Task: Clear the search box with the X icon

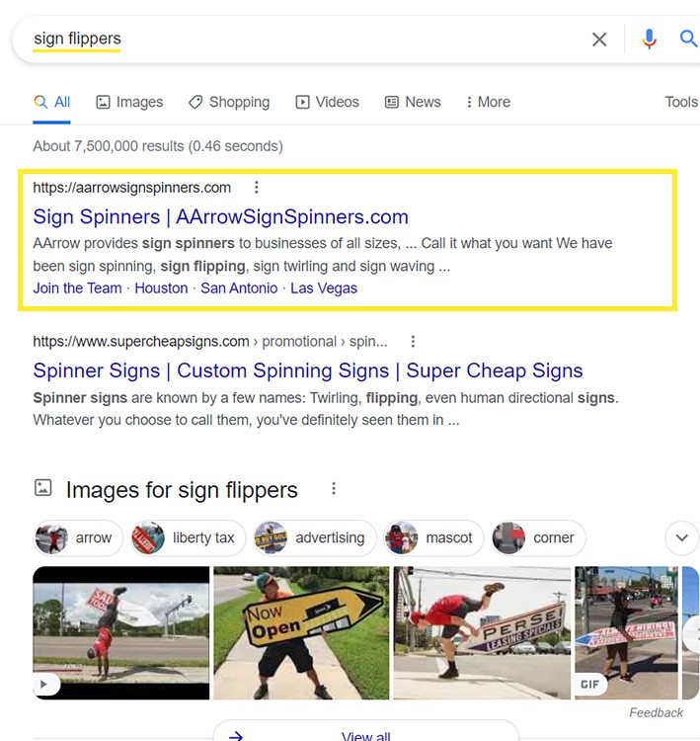Action: pos(599,40)
